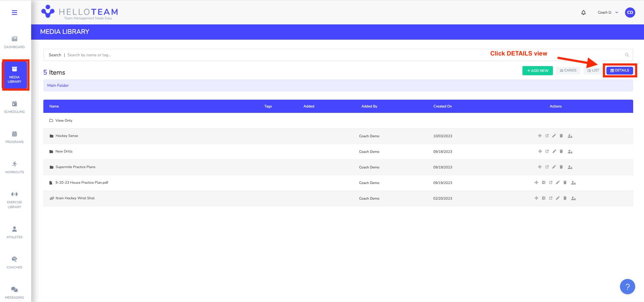Open Workouts in the sidebar
Viewport: 644px width, 302px height.
click(x=14, y=167)
